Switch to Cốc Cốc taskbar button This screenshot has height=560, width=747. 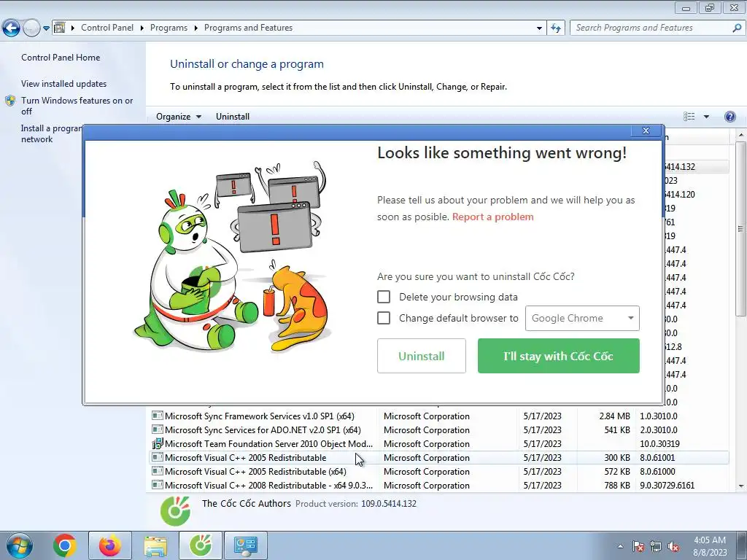201,545
